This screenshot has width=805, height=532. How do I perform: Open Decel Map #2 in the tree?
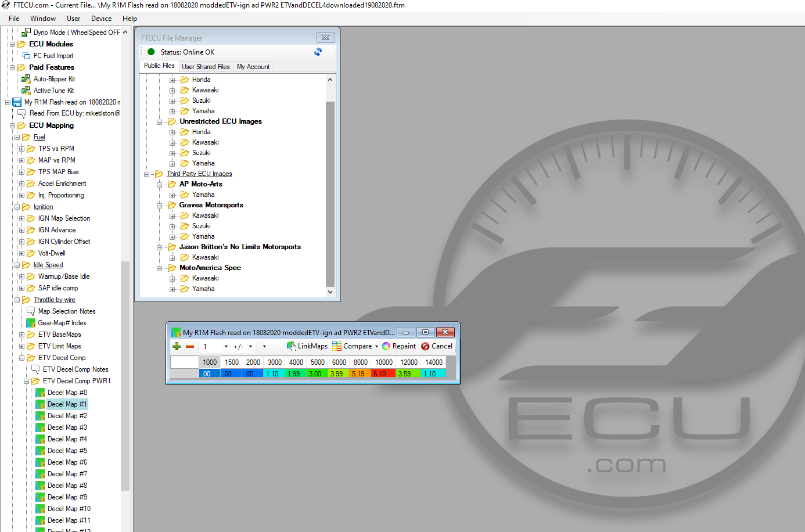click(67, 416)
